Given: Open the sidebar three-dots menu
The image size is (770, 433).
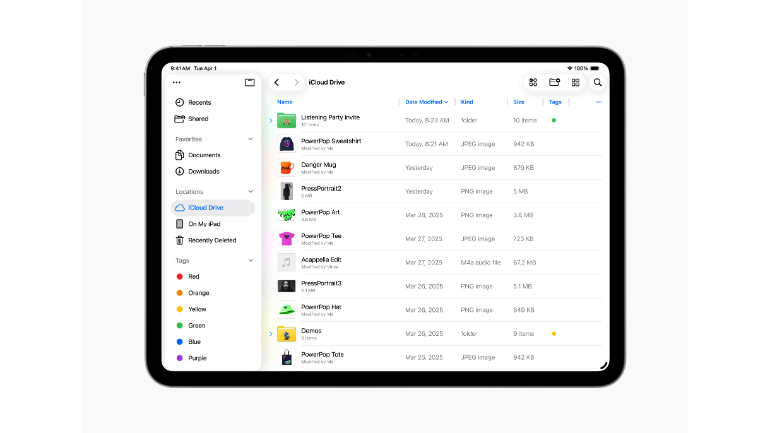Looking at the screenshot, I should [177, 82].
